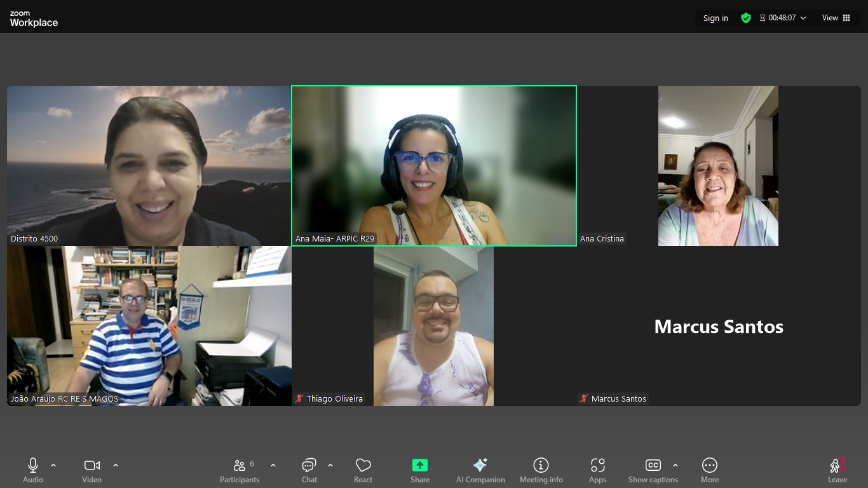Click the Sign in button
Viewport: 868px width, 488px height.
click(x=715, y=18)
